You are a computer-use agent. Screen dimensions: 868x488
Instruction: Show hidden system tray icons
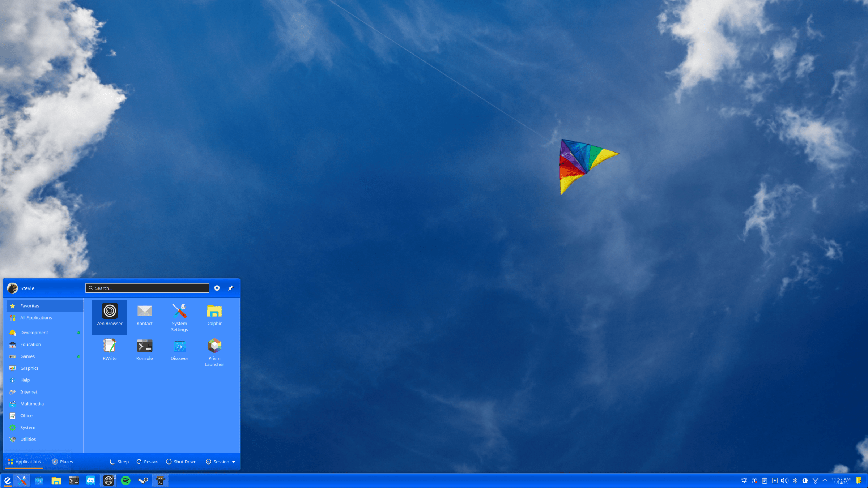[825, 480]
